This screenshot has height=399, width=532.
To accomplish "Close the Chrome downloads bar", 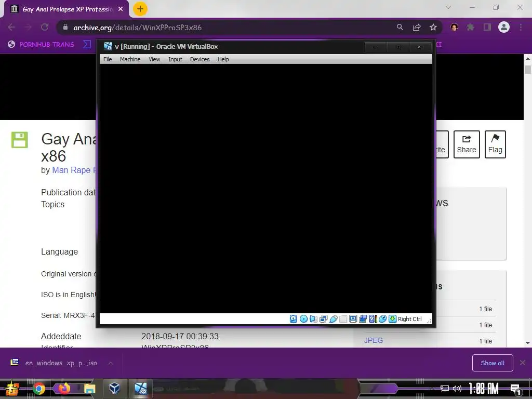I will tap(523, 363).
